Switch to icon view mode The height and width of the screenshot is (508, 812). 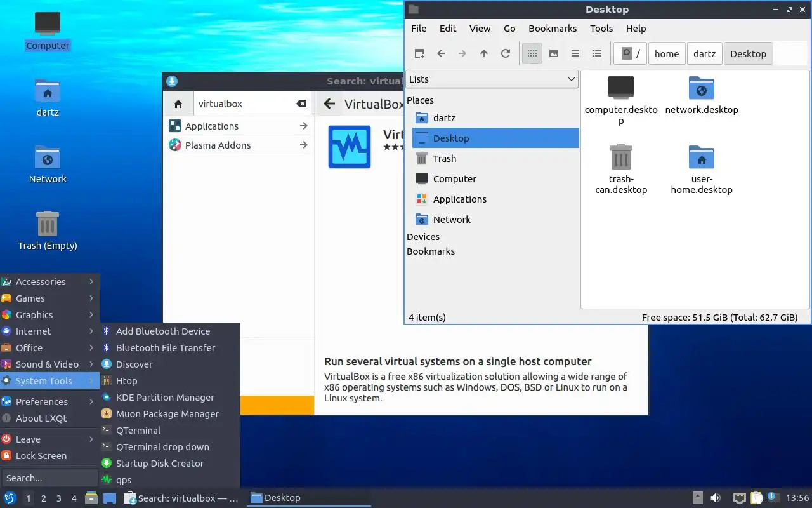(x=532, y=54)
